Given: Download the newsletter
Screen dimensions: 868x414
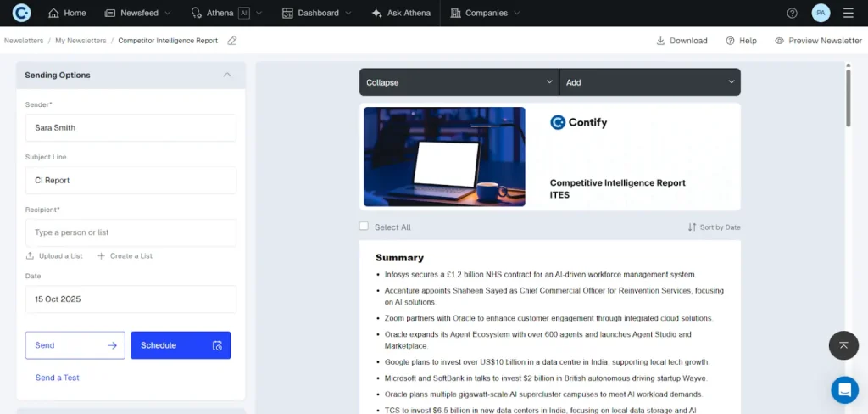Looking at the screenshot, I should tap(682, 41).
